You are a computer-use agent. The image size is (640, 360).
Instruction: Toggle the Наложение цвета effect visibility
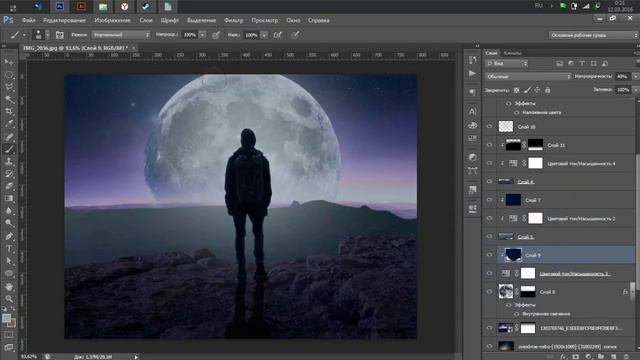pyautogui.click(x=517, y=113)
